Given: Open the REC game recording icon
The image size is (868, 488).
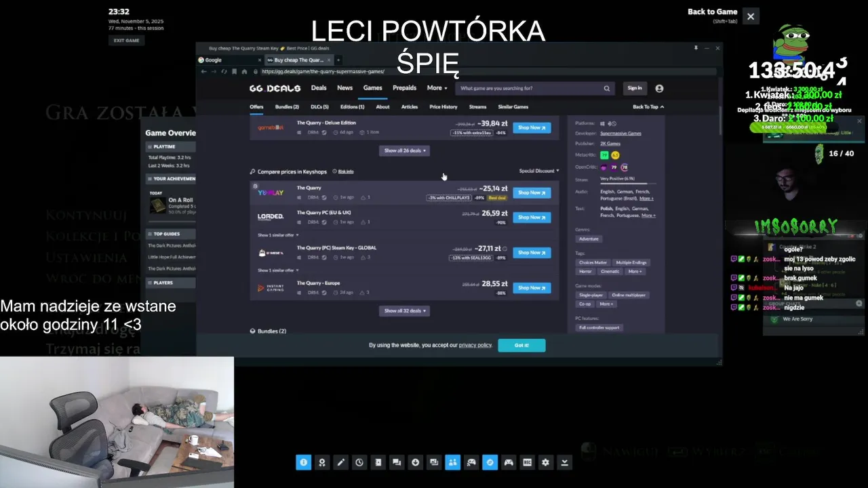Looking at the screenshot, I should pos(527,462).
